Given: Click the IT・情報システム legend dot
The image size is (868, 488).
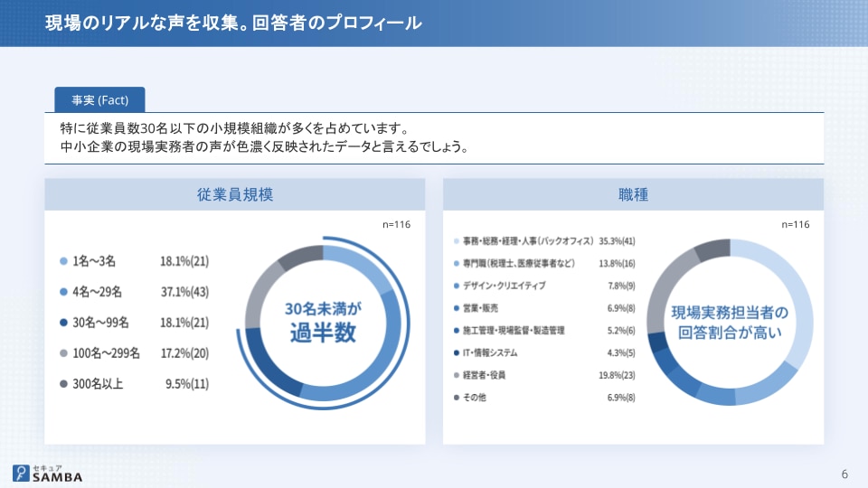Looking at the screenshot, I should coord(455,352).
